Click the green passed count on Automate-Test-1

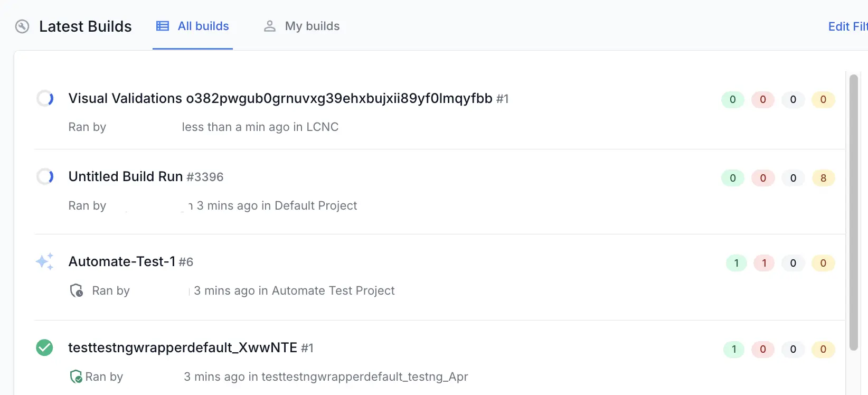[736, 263]
